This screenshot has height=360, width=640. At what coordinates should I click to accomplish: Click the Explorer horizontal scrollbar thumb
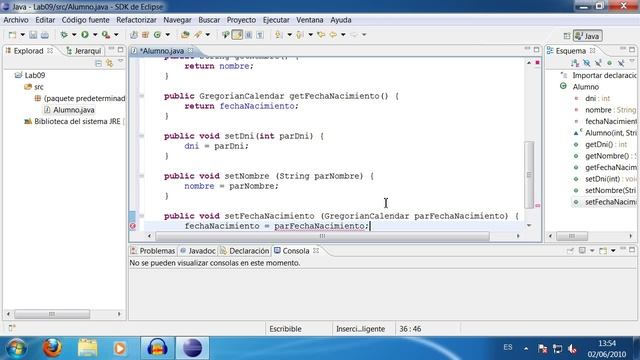(x=52, y=314)
